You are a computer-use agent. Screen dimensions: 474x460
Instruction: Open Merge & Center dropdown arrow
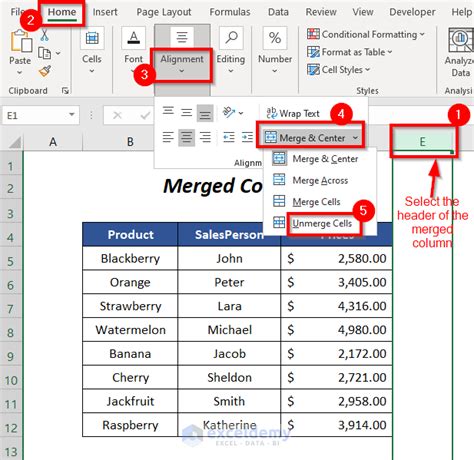coord(355,138)
